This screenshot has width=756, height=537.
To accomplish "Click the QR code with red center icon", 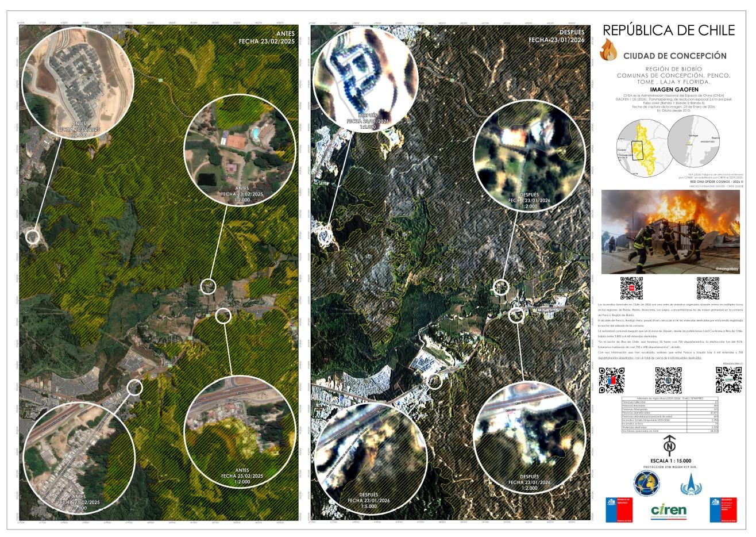I will point(631,289).
